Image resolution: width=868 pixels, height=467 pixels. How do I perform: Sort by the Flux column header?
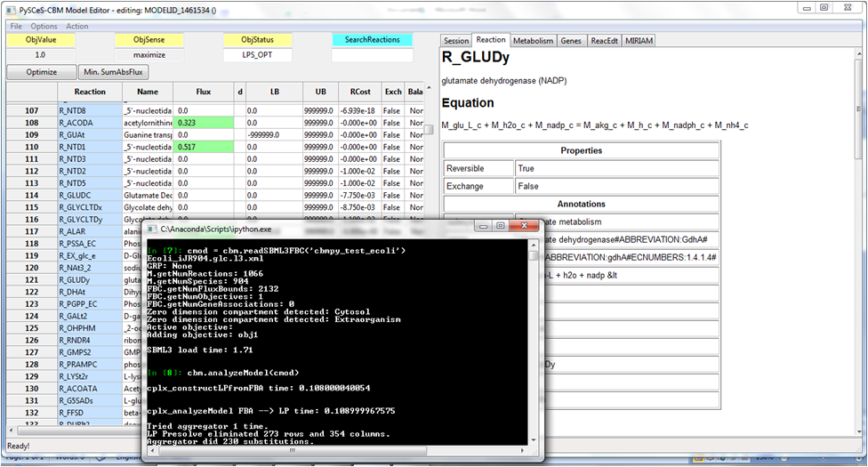tap(204, 92)
